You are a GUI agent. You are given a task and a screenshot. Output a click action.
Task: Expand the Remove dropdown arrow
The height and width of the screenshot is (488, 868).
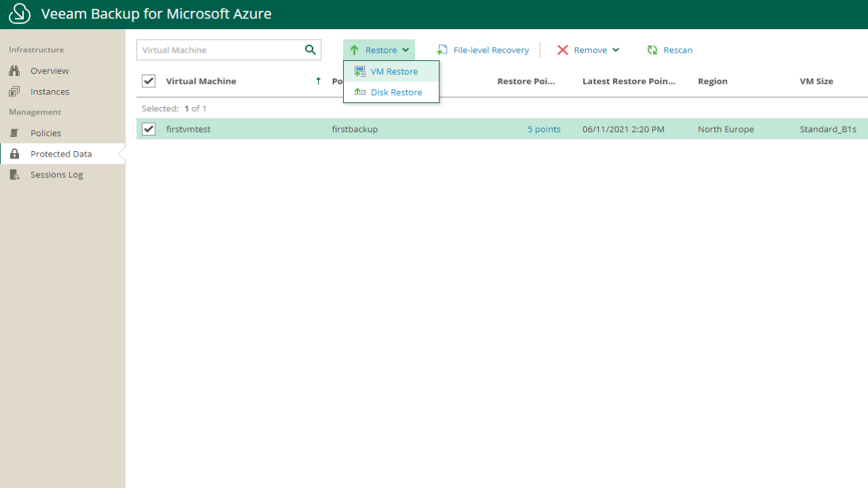616,50
